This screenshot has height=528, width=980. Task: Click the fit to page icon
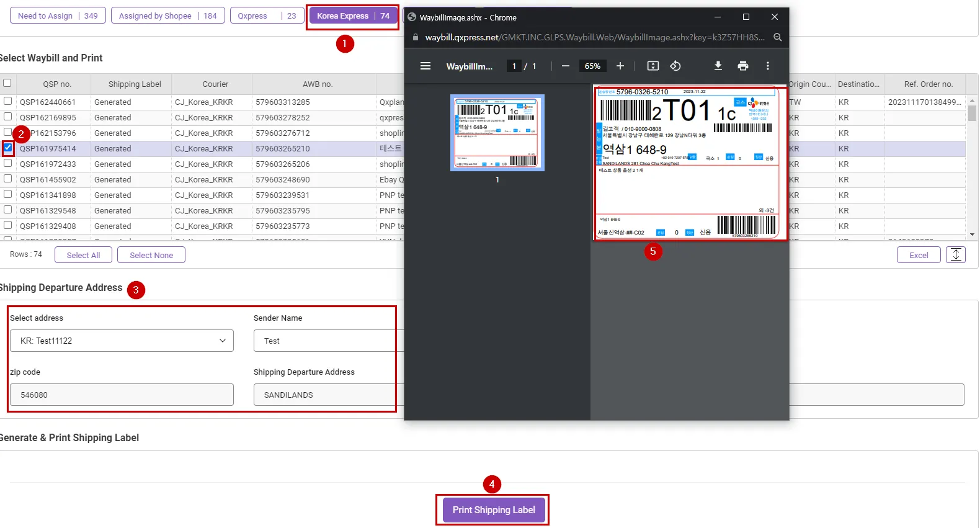click(x=653, y=66)
